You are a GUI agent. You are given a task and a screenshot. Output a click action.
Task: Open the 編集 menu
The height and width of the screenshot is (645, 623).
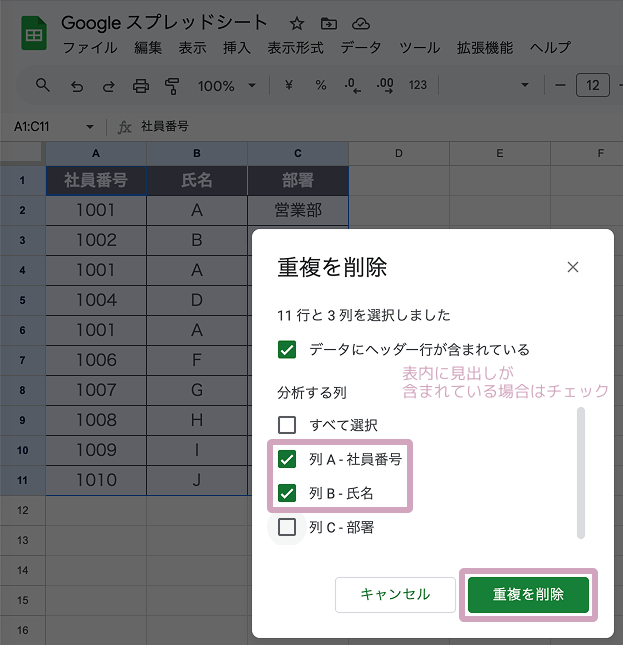[x=148, y=48]
